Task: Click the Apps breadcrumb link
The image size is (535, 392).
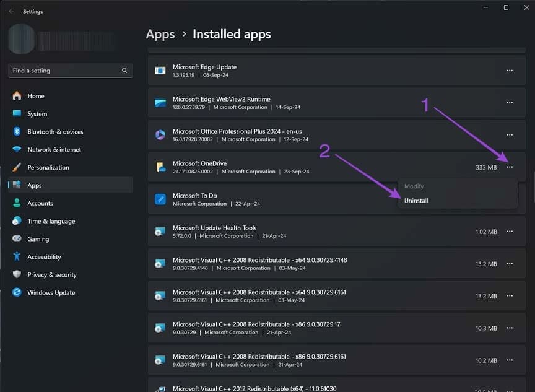Action: [x=160, y=35]
